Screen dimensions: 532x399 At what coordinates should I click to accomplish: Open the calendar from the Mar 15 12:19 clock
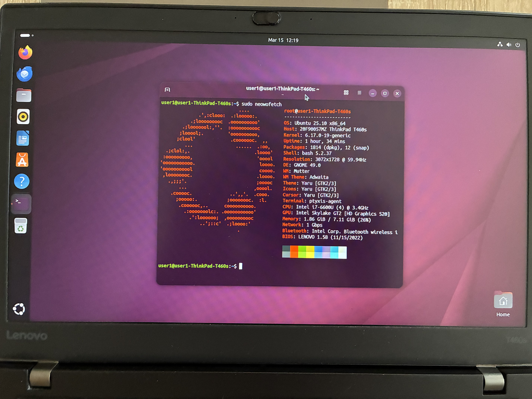(283, 40)
